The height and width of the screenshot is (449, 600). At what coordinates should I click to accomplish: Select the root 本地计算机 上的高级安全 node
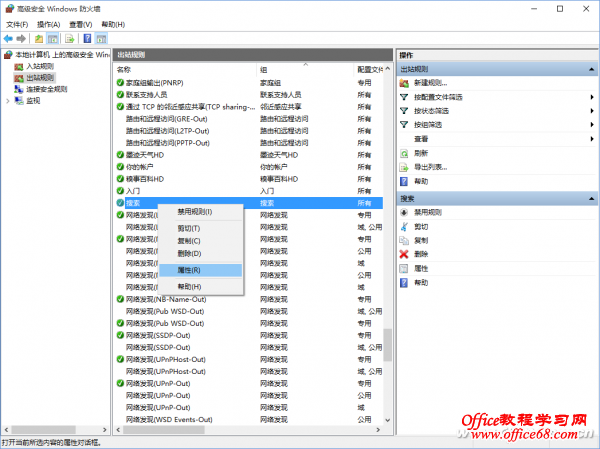(x=62, y=55)
